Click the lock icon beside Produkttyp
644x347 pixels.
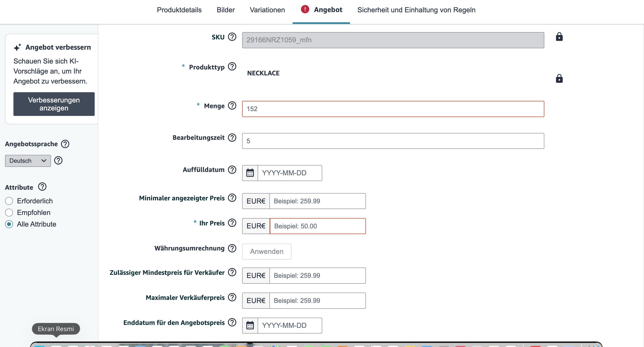[x=559, y=79]
